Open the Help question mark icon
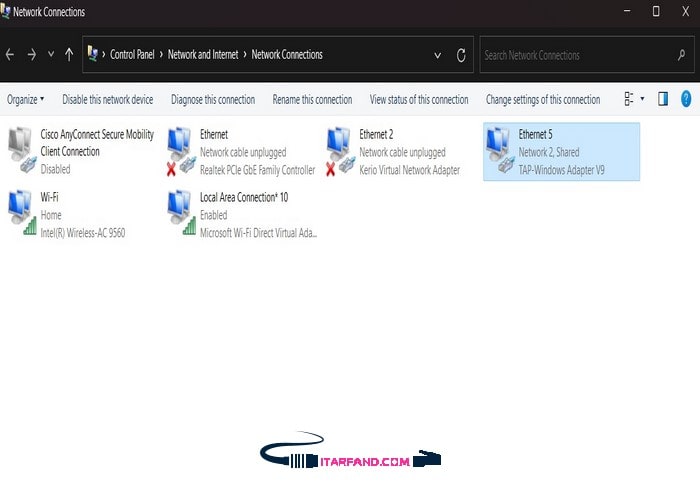The image size is (700, 500). 686,99
